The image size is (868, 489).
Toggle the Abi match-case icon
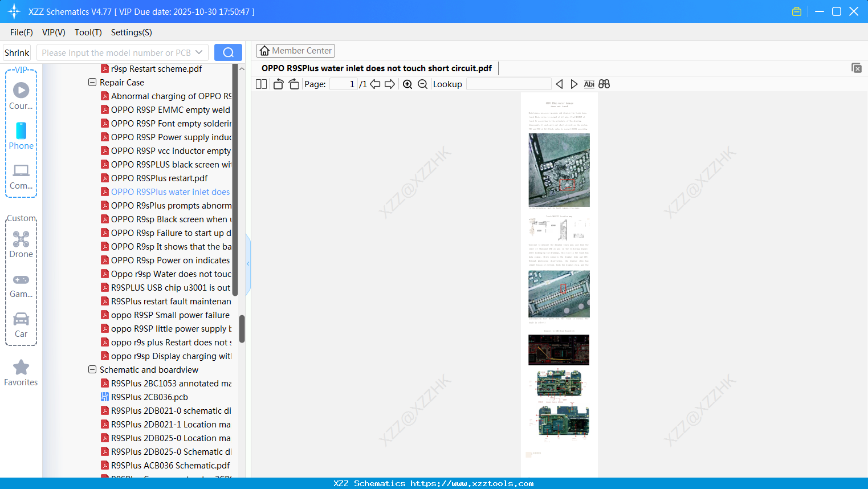click(x=589, y=84)
